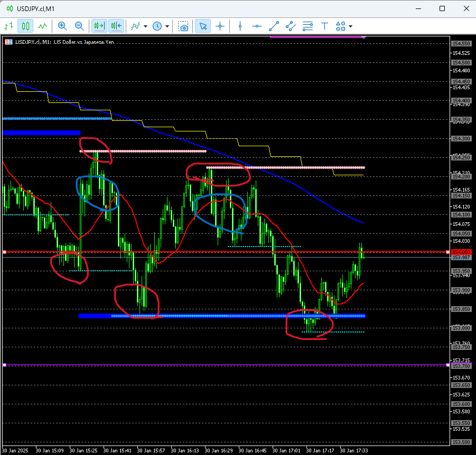Zoom in on the chart
Viewport: 476px width, 455px height.
point(62,26)
